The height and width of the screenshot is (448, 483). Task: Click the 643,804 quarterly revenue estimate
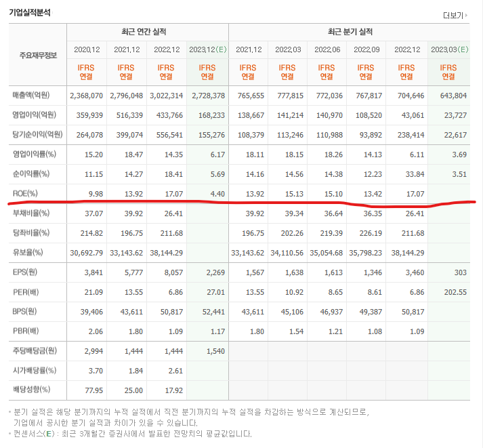click(453, 96)
